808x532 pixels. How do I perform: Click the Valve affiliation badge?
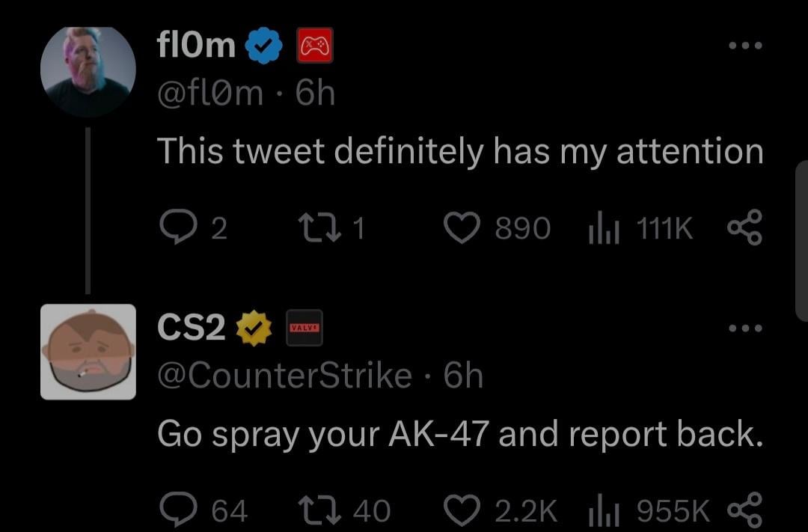[x=304, y=328]
